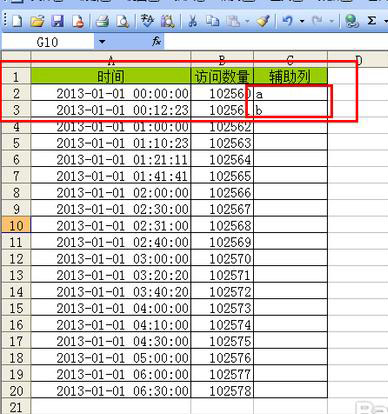
Task: Select cell C2 containing 'a'
Action: [x=290, y=93]
